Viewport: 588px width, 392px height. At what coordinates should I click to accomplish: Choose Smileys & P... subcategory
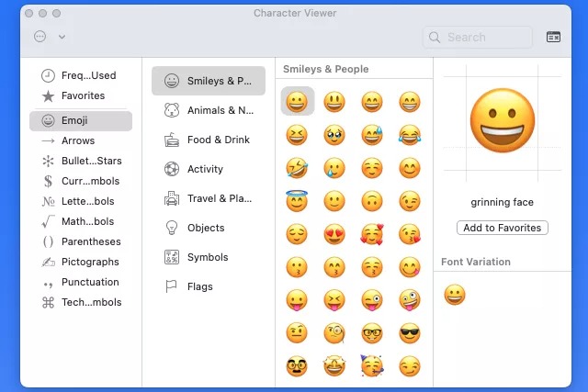[x=209, y=81]
